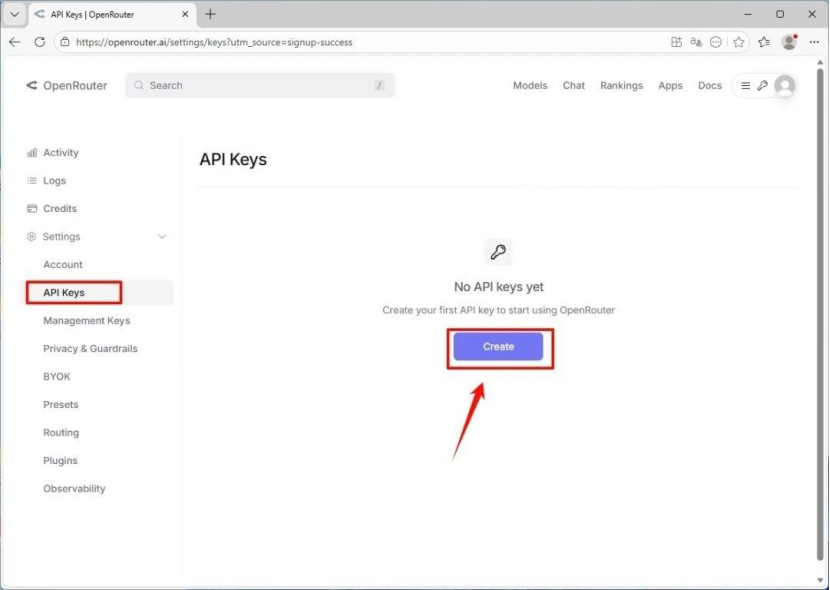Click the Activity bar chart icon

point(32,152)
